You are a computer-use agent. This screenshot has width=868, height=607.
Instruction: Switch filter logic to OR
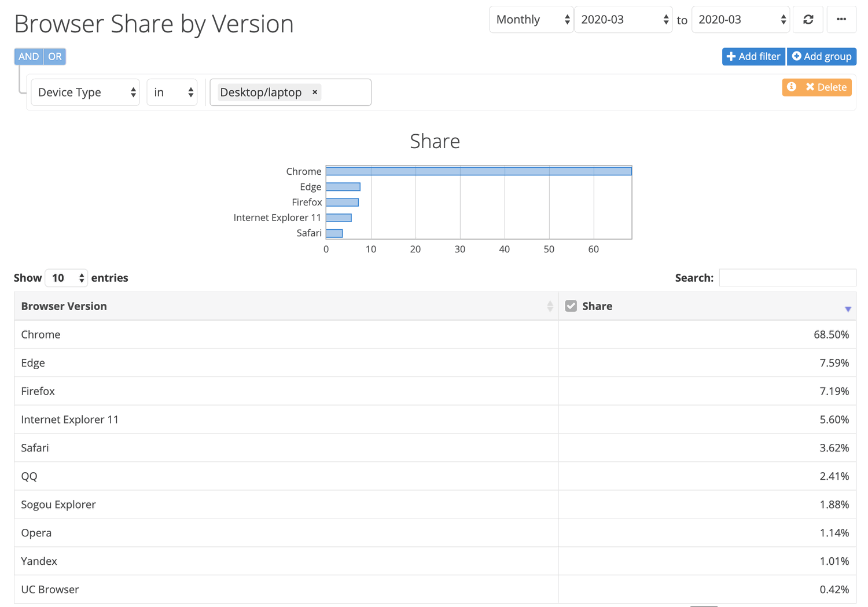click(55, 56)
